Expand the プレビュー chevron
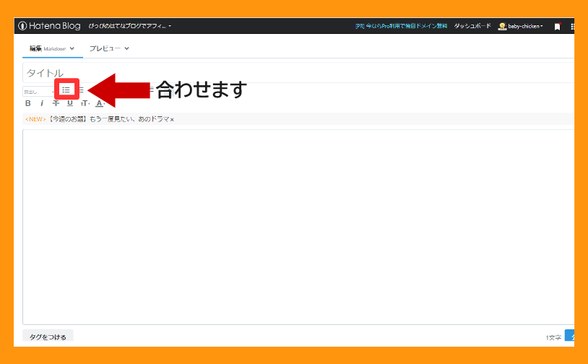 [126, 48]
